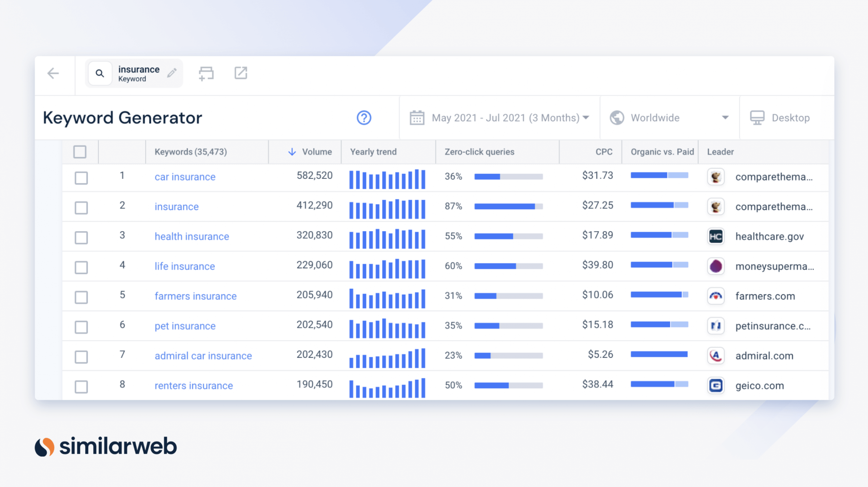
Task: Toggle the checkbox for car insurance row
Action: (80, 177)
